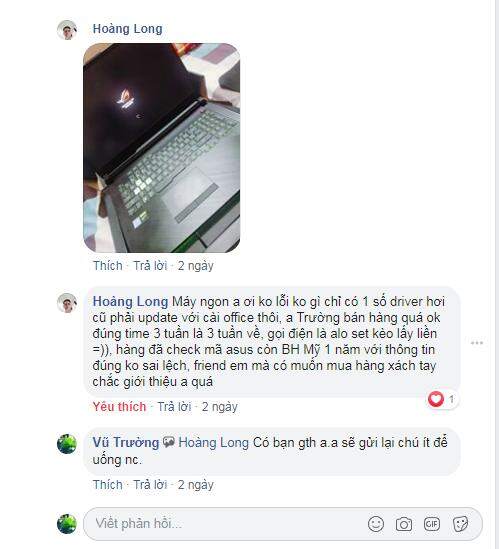The height and width of the screenshot is (549, 499).
Task: Attach a photo with the camera icon
Action: (x=404, y=524)
